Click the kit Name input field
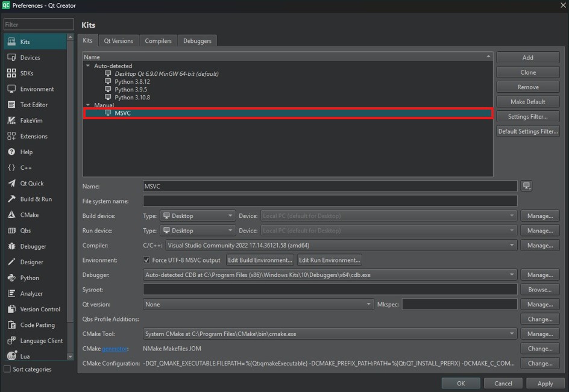The image size is (569, 392). (x=330, y=186)
